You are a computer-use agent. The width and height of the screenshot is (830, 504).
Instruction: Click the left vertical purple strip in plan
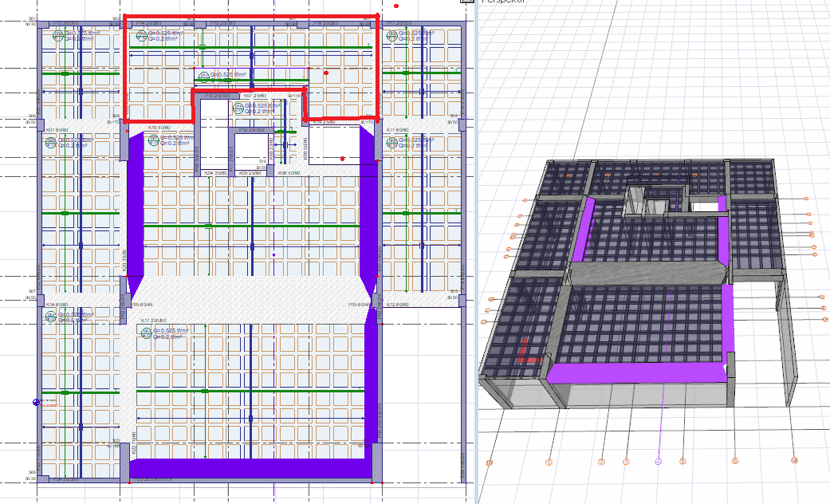135,207
